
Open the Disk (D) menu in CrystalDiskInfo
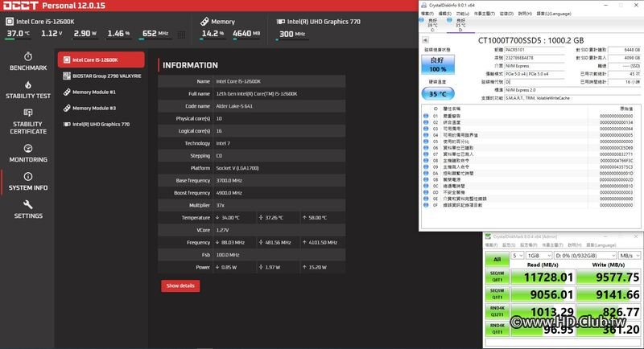(506, 14)
